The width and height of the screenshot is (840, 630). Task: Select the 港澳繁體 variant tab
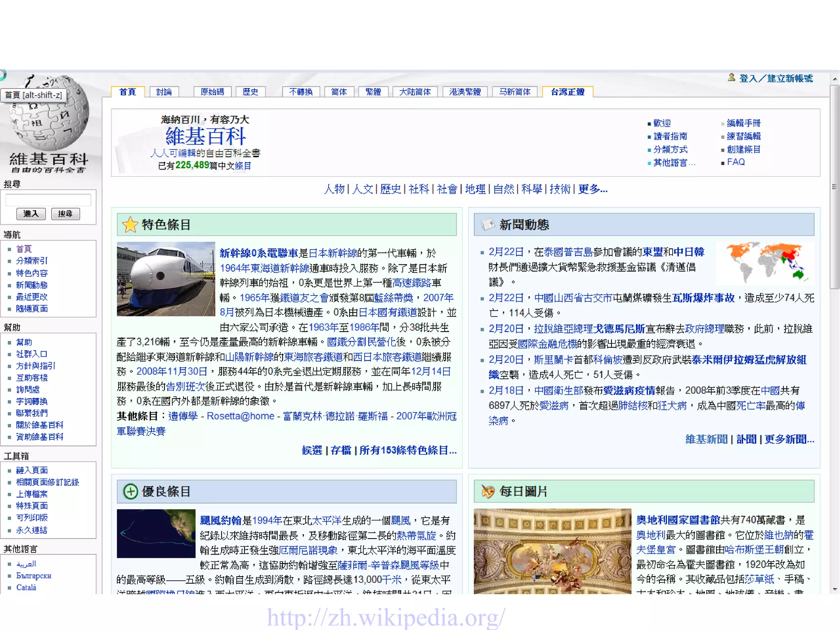click(465, 92)
